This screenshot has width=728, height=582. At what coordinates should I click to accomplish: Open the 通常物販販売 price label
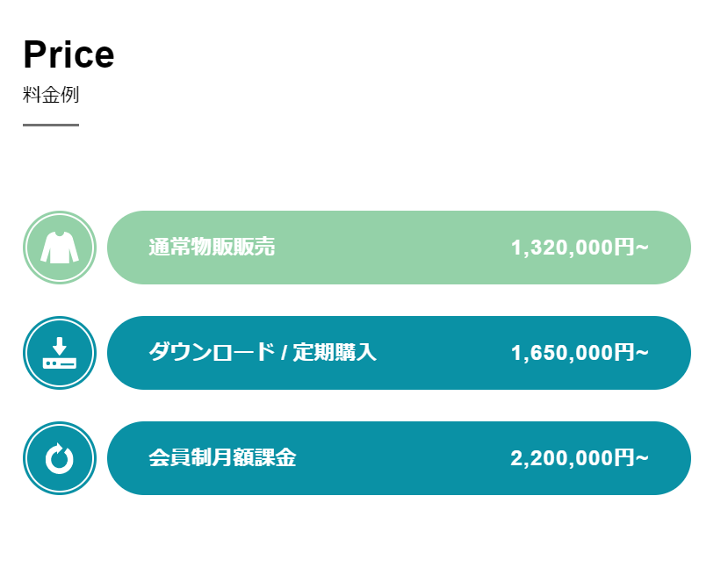tap(212, 247)
